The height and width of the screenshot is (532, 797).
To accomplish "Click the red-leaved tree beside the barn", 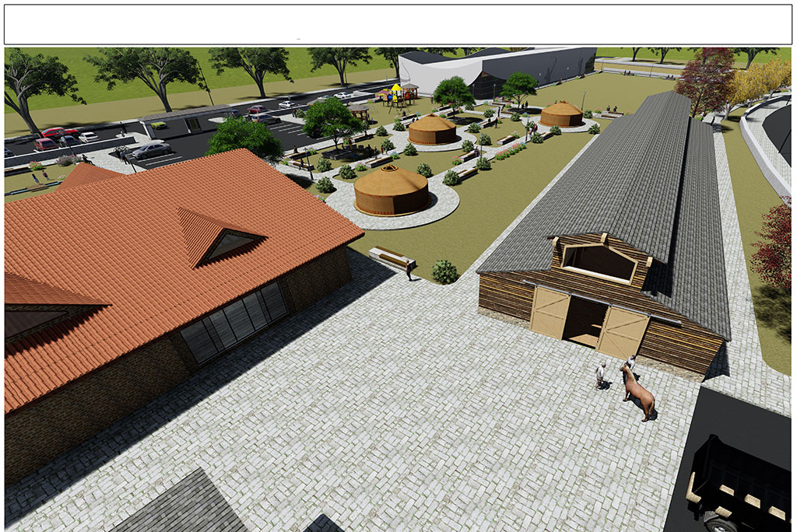I will [x=774, y=245].
